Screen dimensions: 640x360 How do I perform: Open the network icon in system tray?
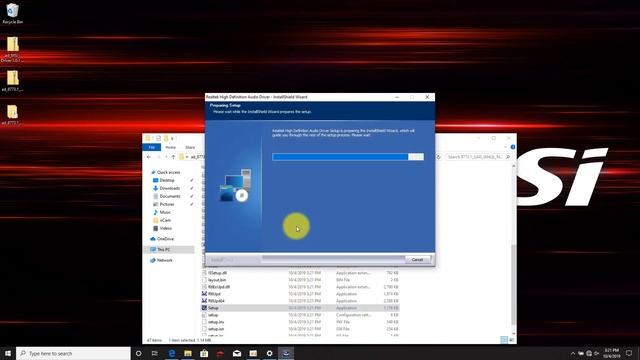point(589,353)
